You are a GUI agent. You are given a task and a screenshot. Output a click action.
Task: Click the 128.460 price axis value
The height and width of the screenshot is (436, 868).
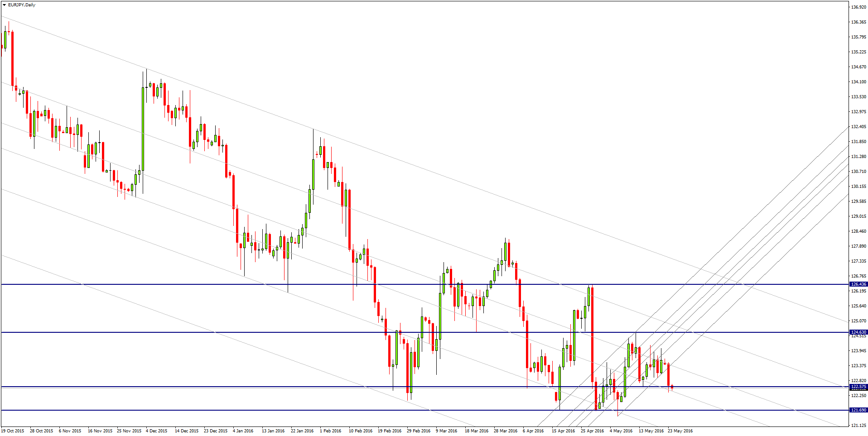click(x=859, y=231)
